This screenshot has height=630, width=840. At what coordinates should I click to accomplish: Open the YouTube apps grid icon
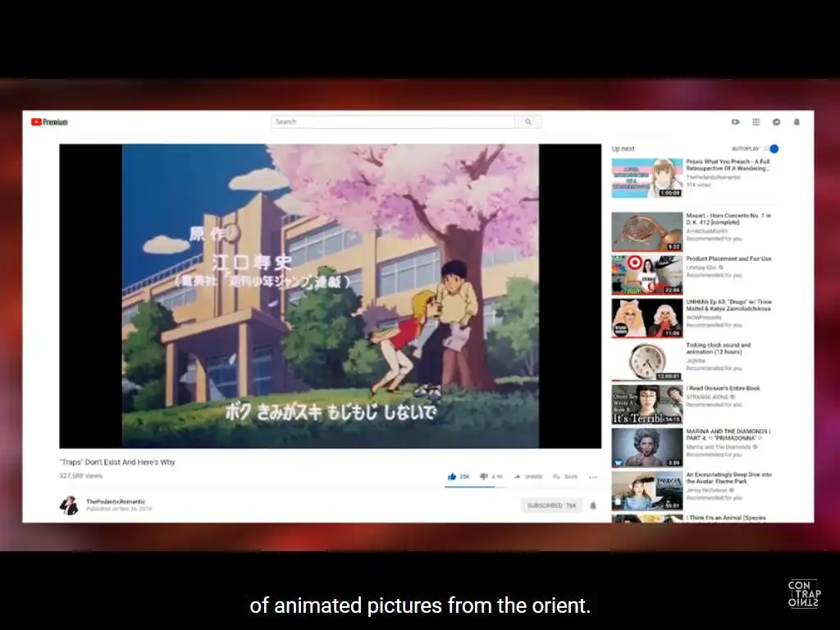click(756, 122)
